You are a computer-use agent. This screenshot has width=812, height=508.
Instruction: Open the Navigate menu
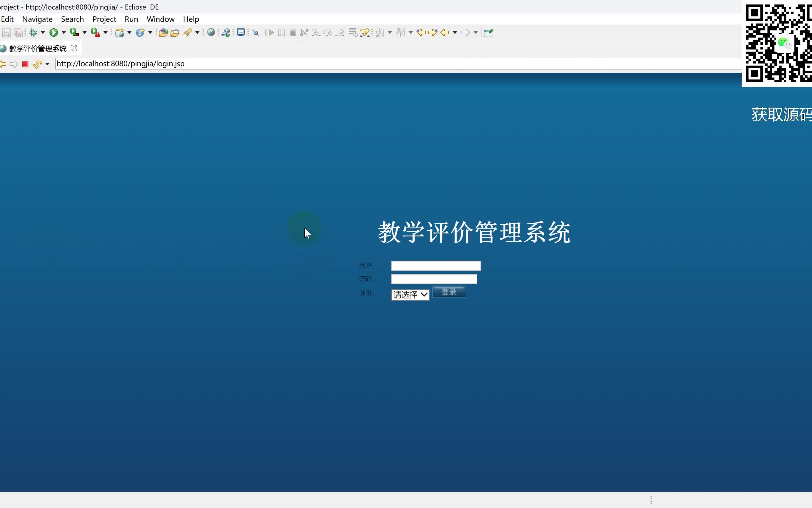(x=37, y=19)
